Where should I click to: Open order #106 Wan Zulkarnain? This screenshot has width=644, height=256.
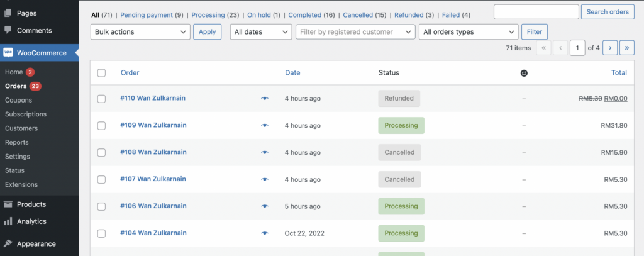point(153,206)
